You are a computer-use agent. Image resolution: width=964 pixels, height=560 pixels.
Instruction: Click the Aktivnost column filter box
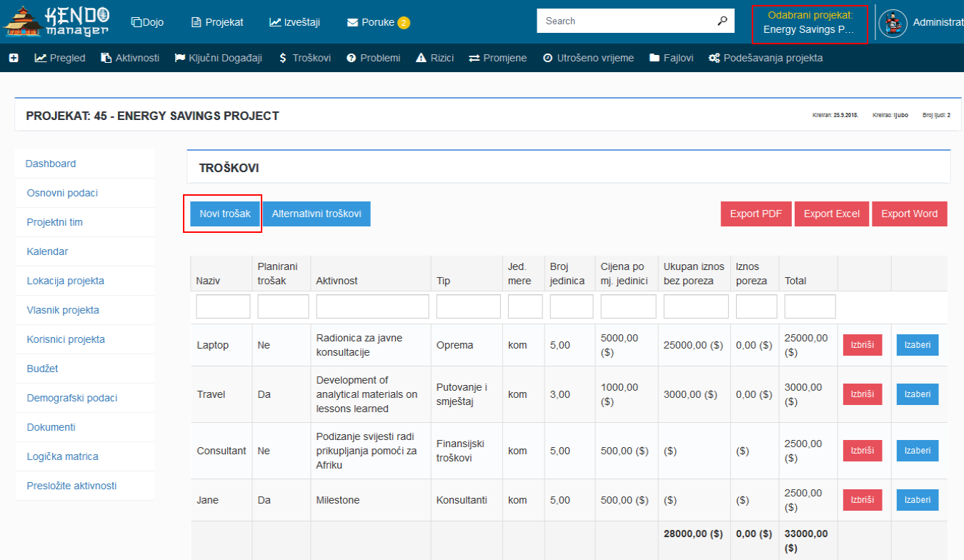pos(372,306)
